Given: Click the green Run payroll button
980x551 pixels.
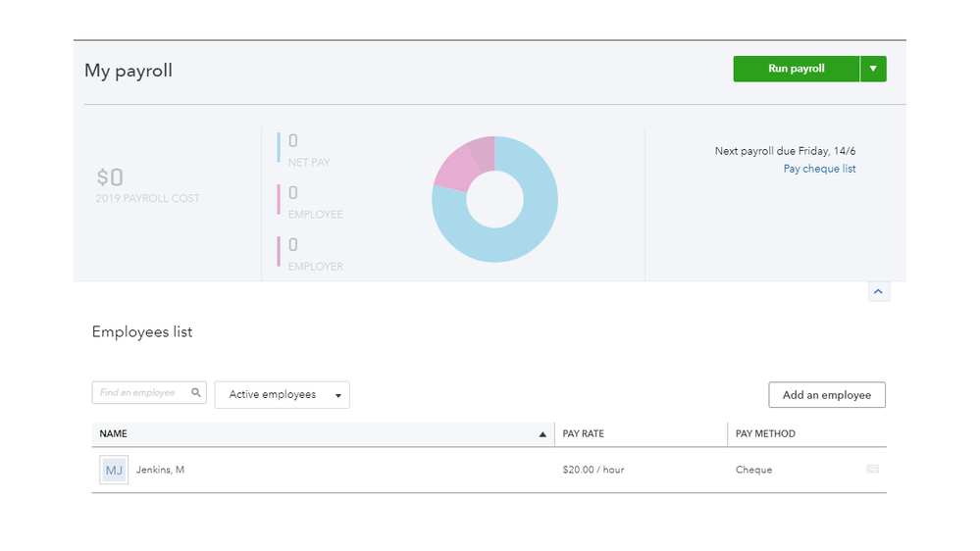Looking at the screenshot, I should 797,69.
